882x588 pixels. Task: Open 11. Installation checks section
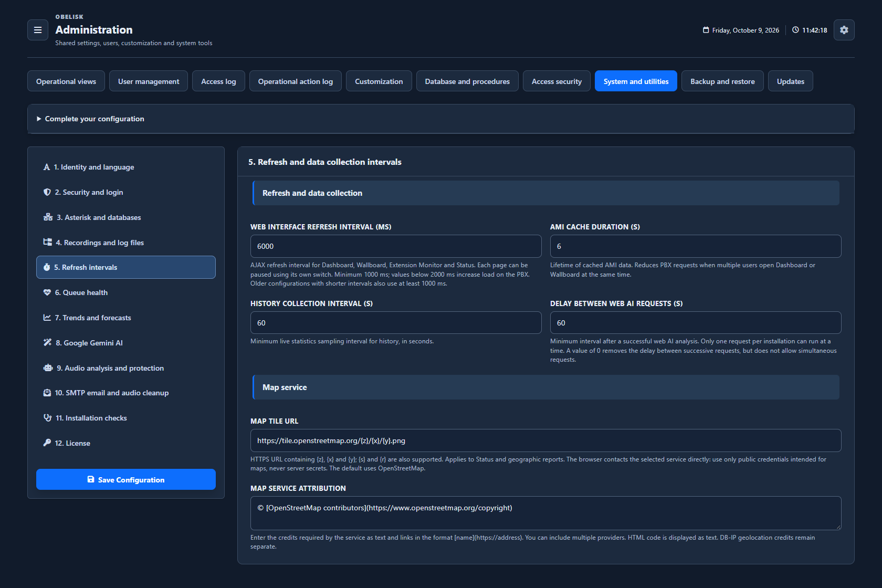pos(126,418)
